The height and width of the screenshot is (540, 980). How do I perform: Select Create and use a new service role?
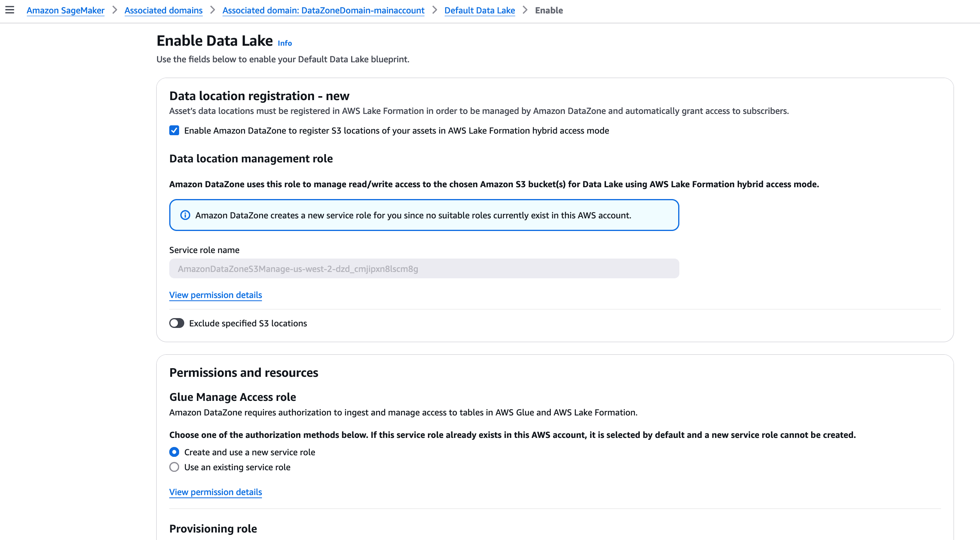click(174, 452)
